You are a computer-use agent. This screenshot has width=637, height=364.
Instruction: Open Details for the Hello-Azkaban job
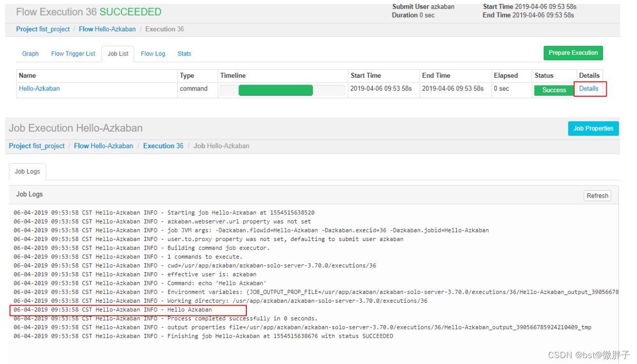click(x=588, y=88)
